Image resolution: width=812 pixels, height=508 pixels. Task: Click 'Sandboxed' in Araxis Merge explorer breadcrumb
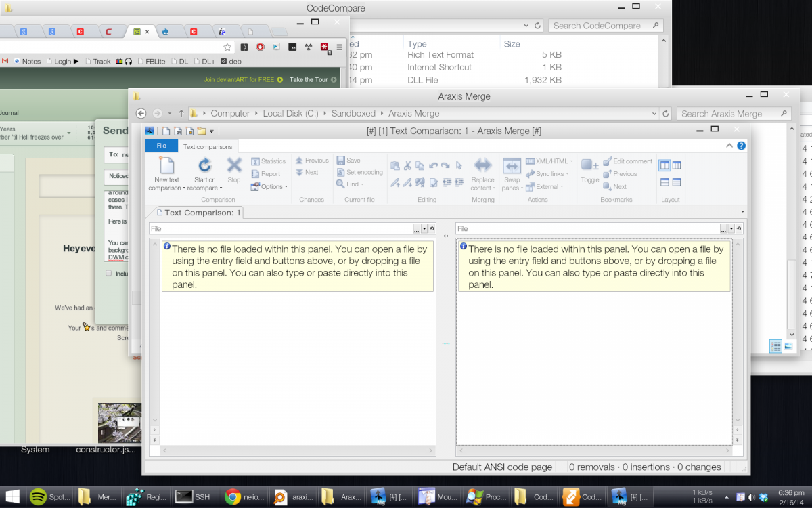pyautogui.click(x=353, y=114)
